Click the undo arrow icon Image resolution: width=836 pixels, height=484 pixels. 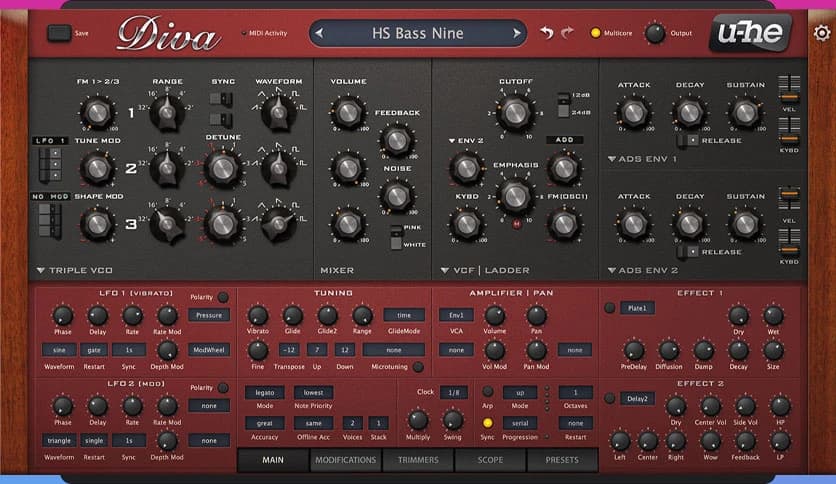point(546,33)
